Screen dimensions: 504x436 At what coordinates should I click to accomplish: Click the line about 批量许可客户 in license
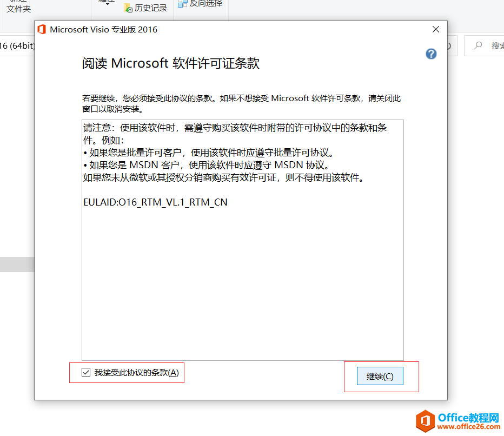pos(209,153)
